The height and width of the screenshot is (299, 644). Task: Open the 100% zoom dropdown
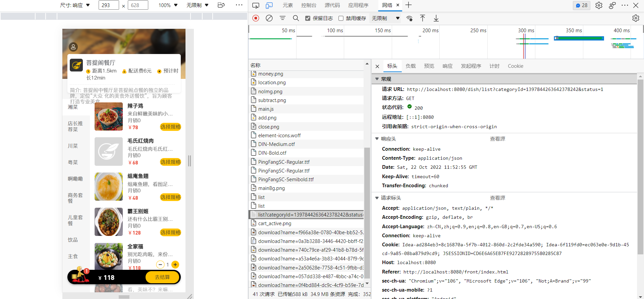168,5
